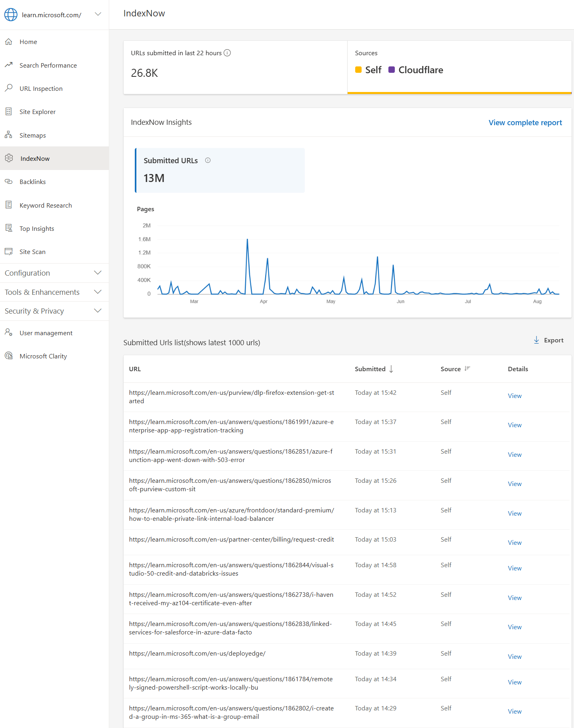Screen dimensions: 574x728
Task: Open the learn.microsoft.com site selector dropdown
Action: click(x=98, y=14)
